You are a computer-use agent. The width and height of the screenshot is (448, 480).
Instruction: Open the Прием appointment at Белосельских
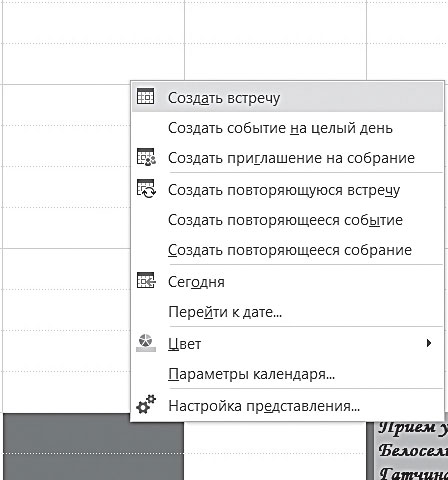(411, 451)
